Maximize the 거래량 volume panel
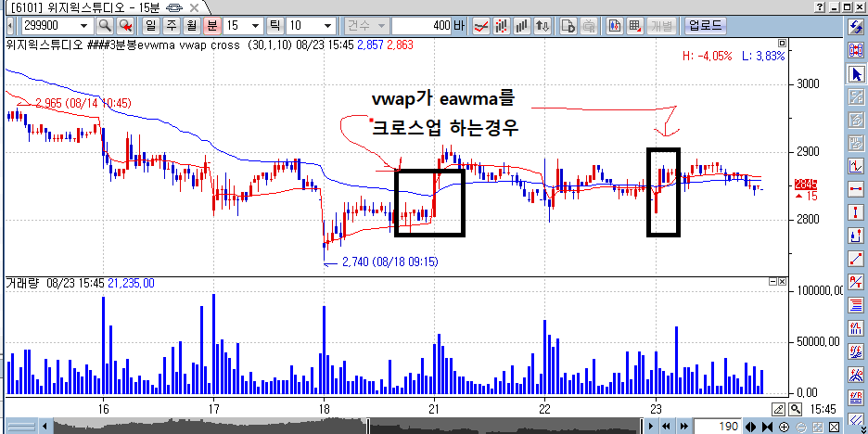The width and height of the screenshot is (868, 434). click(772, 281)
